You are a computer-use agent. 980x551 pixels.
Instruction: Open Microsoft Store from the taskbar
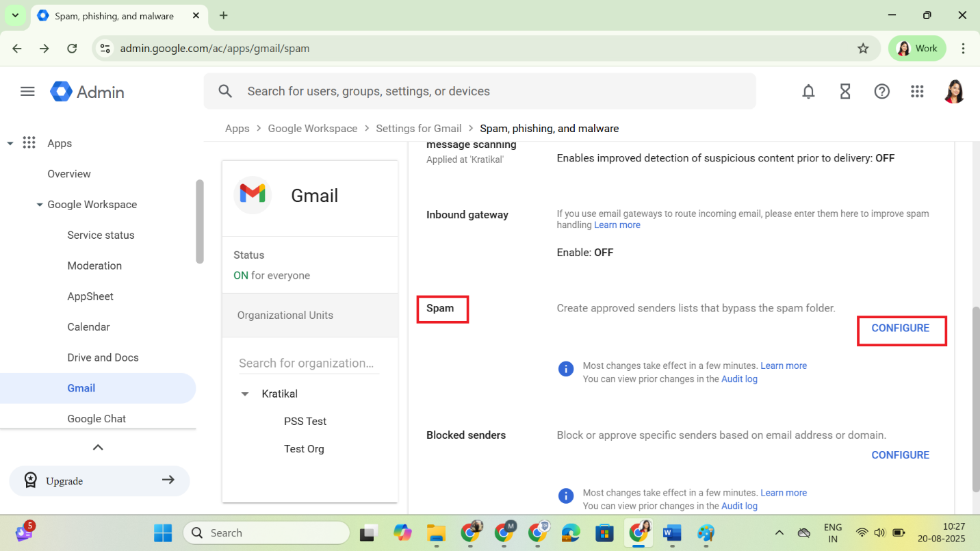click(604, 533)
